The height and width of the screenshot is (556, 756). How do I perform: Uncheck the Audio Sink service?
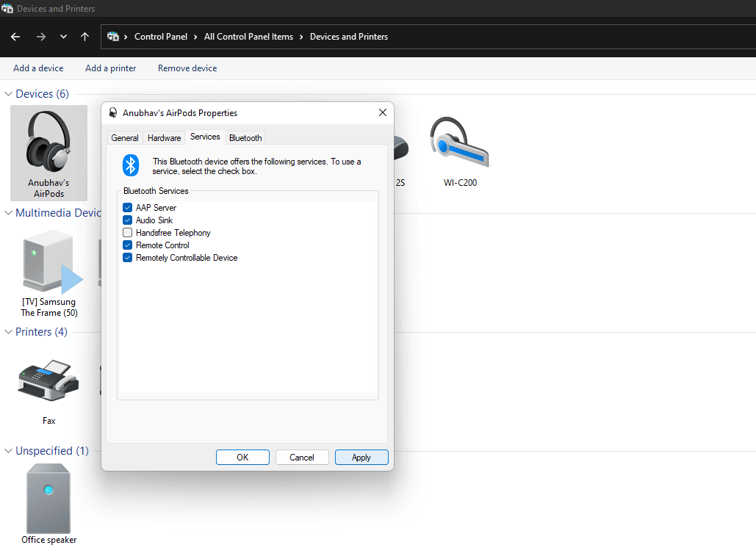pos(127,220)
